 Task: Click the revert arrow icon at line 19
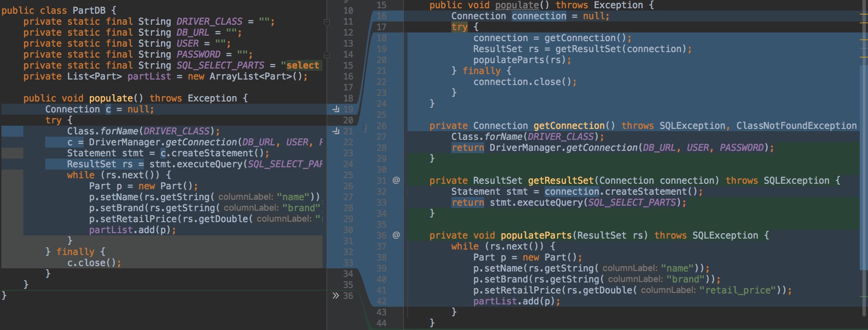(x=336, y=109)
